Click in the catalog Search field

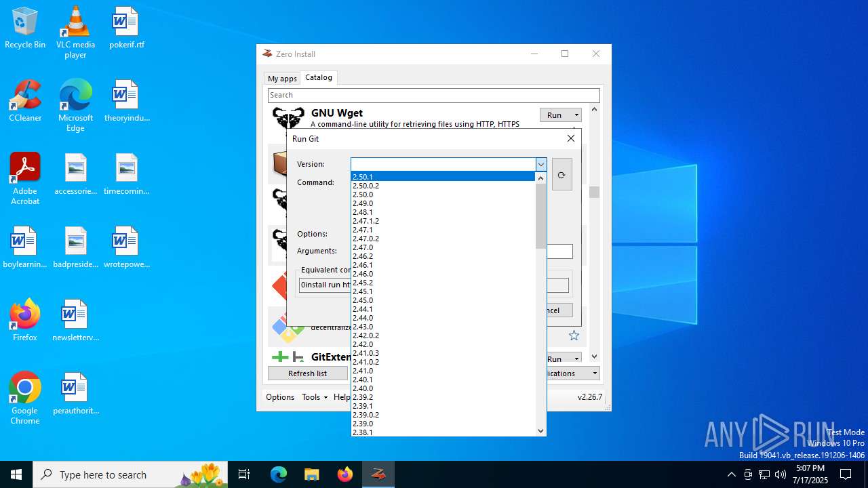click(433, 95)
